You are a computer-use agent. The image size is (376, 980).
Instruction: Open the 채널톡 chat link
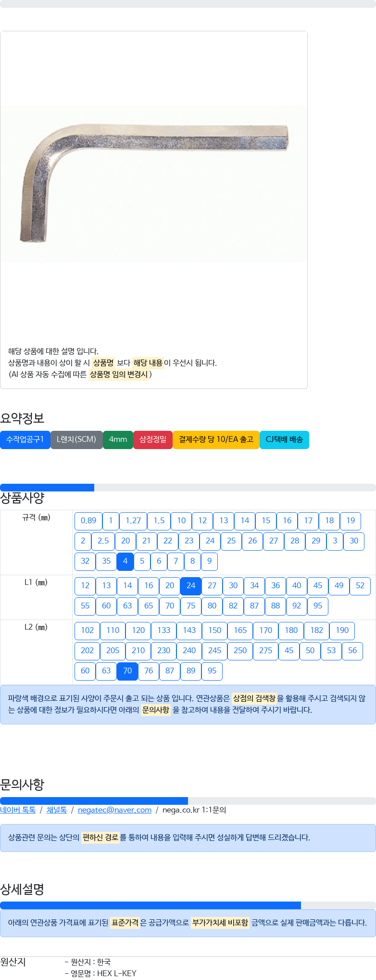tap(57, 810)
